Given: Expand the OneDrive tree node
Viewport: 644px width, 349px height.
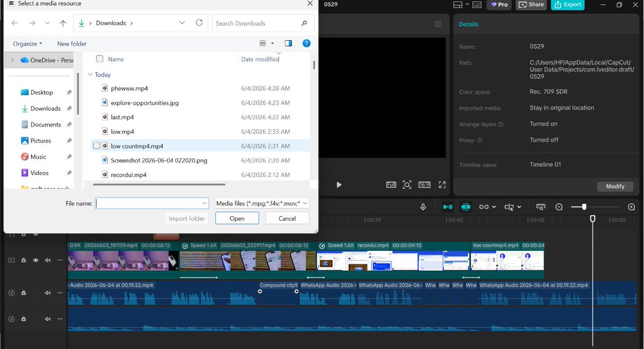Looking at the screenshot, I should click(12, 60).
